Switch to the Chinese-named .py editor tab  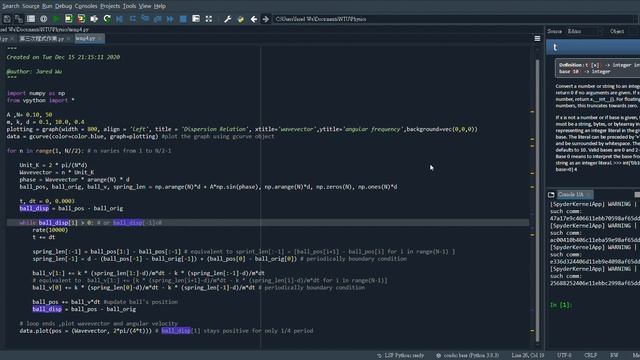pos(41,39)
